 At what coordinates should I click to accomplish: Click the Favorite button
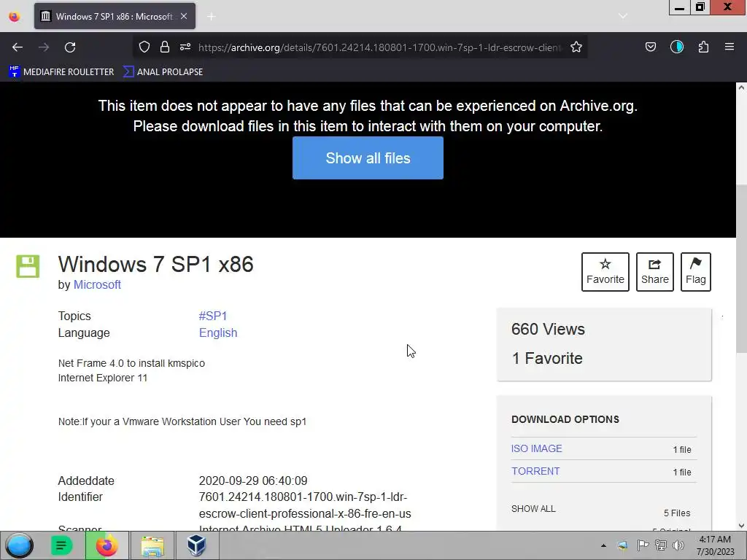(x=605, y=272)
